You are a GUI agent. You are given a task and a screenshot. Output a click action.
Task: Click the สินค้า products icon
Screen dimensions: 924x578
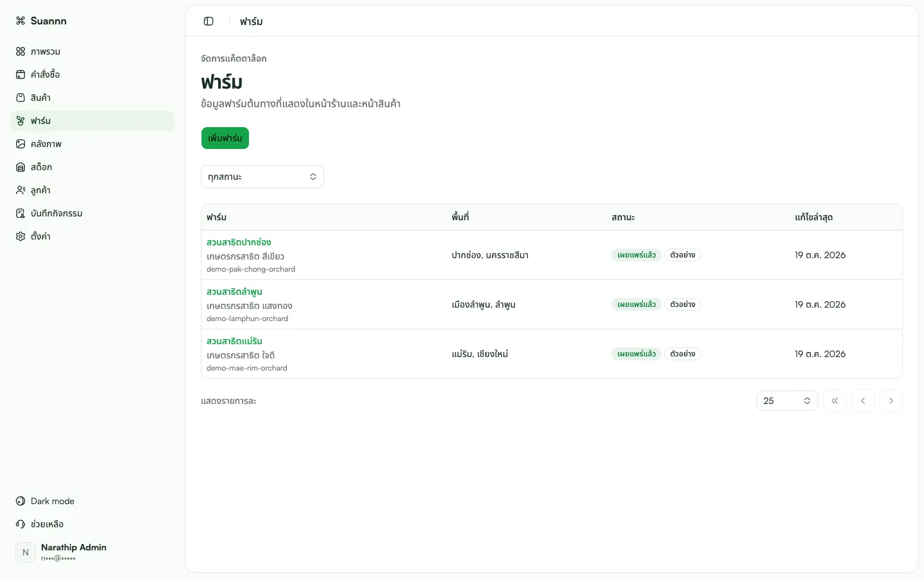click(21, 98)
